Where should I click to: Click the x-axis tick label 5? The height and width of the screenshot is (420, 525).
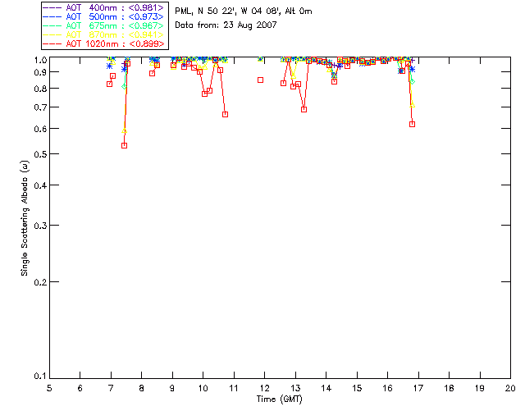(49, 388)
